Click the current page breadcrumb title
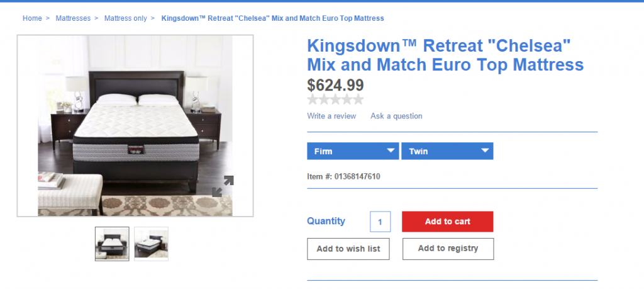644x289 pixels. [x=272, y=18]
